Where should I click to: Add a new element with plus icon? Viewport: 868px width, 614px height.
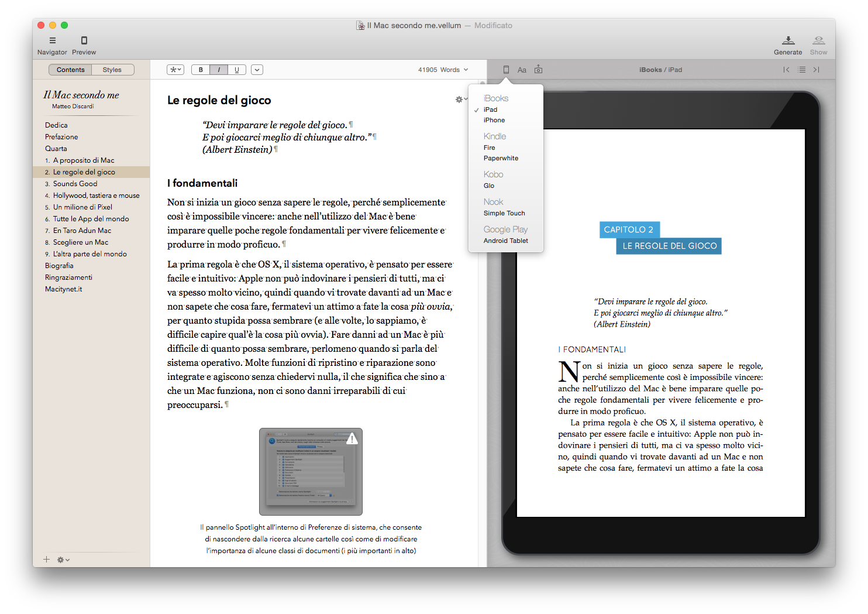click(x=46, y=560)
